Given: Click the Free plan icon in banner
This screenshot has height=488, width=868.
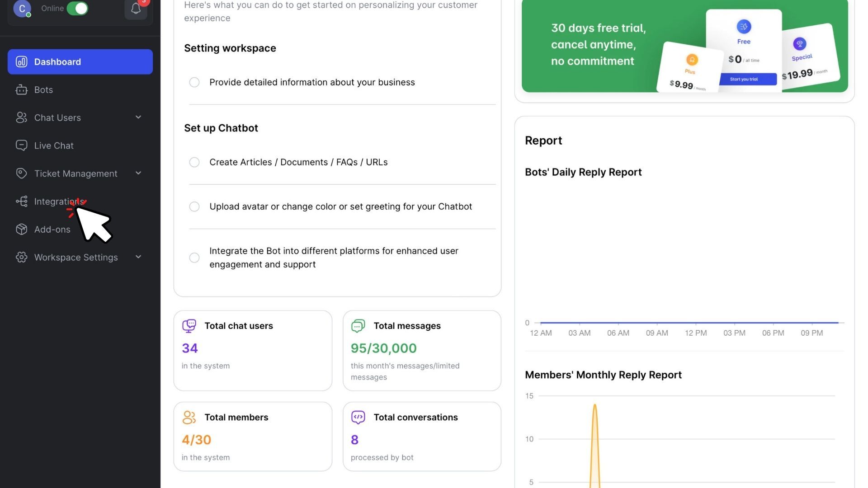Looking at the screenshot, I should tap(744, 27).
